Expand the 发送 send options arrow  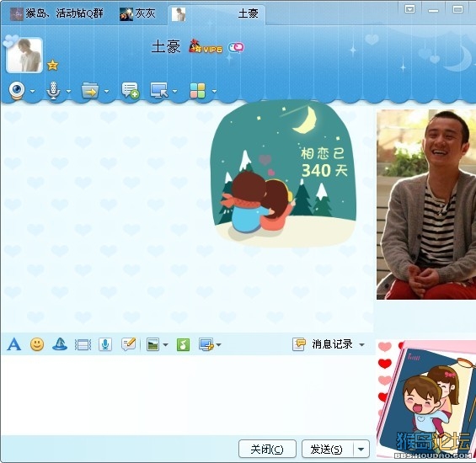pyautogui.click(x=361, y=449)
